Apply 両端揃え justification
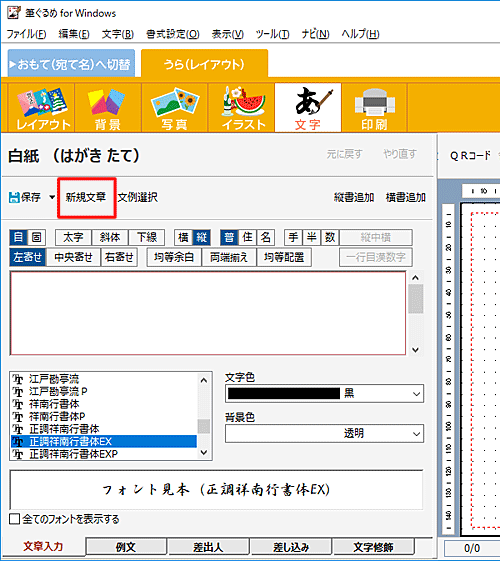Image resolution: width=500 pixels, height=561 pixels. [229, 257]
